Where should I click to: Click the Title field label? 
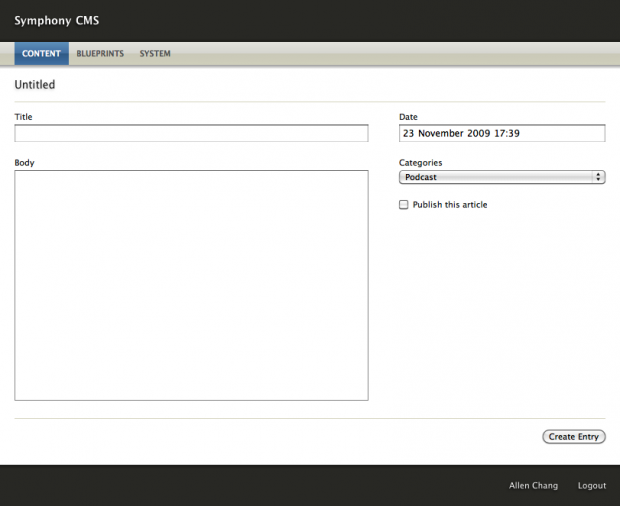tap(23, 117)
